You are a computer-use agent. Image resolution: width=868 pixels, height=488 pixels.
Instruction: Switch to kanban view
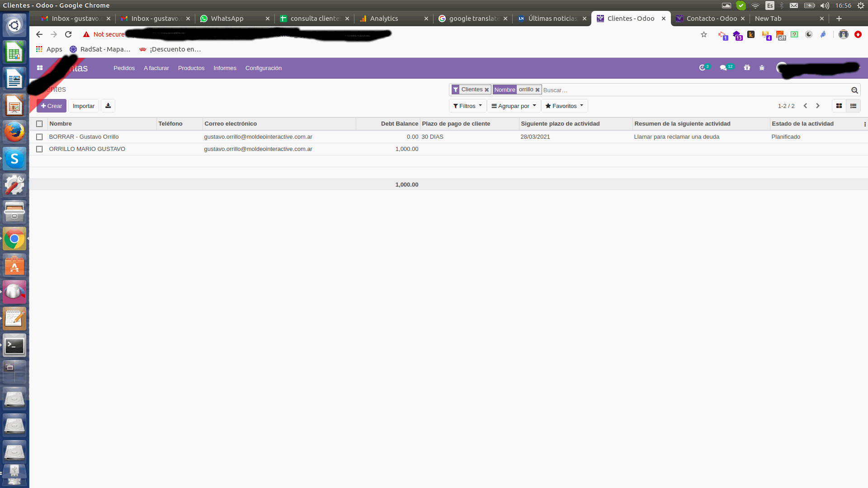(839, 106)
